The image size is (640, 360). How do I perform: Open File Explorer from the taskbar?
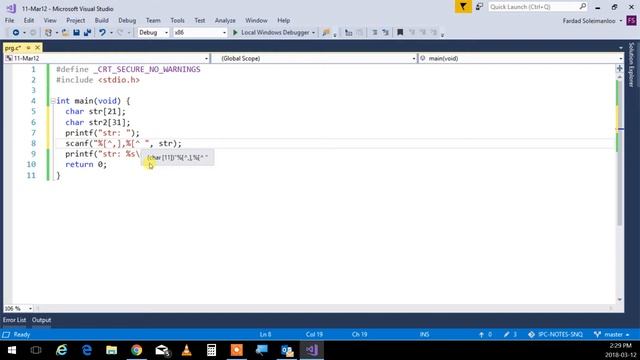coord(111,350)
